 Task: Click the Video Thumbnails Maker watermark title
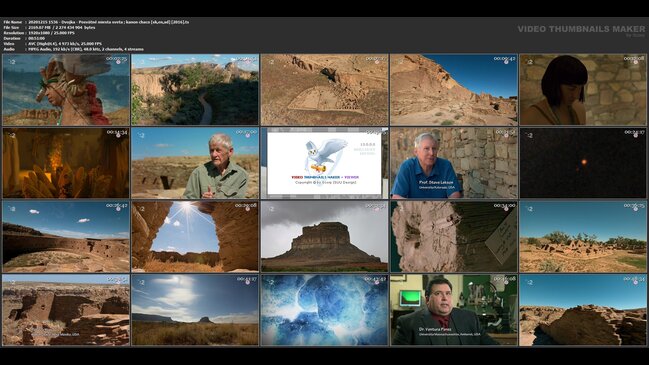point(581,29)
